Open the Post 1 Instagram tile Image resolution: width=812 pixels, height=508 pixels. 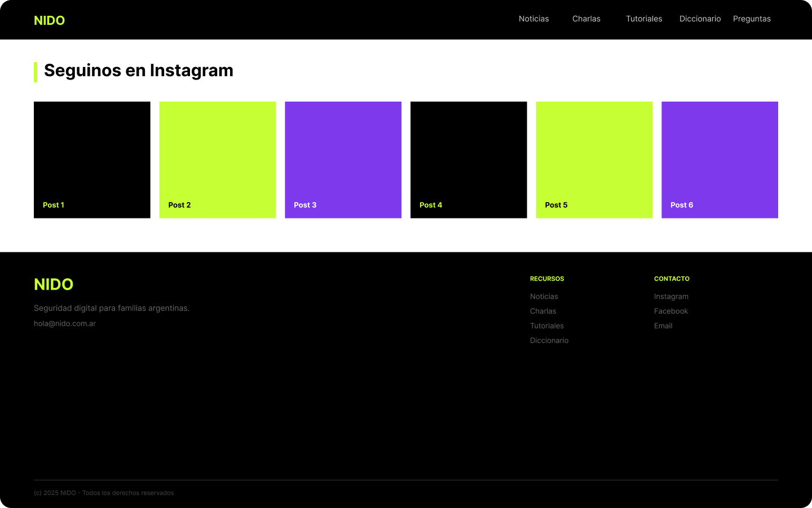tap(92, 160)
